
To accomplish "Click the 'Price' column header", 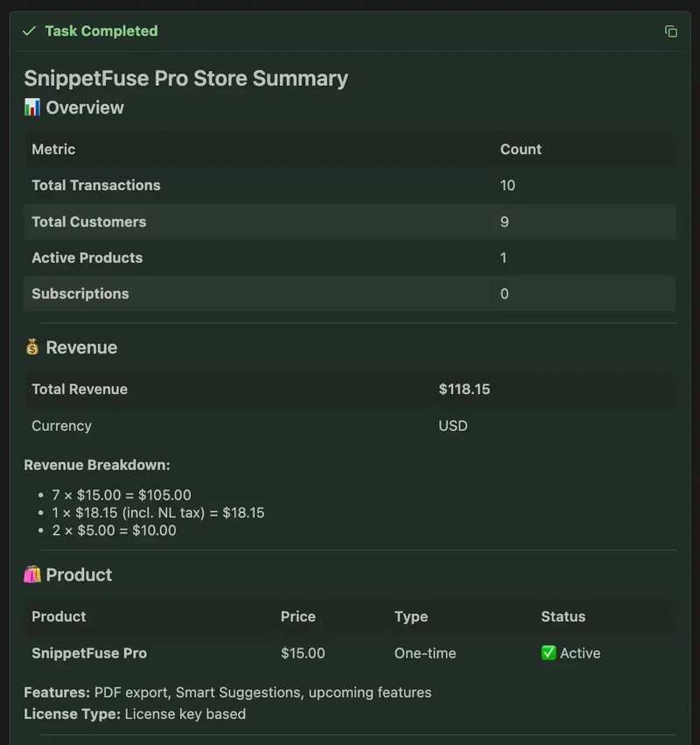I will 298,616.
